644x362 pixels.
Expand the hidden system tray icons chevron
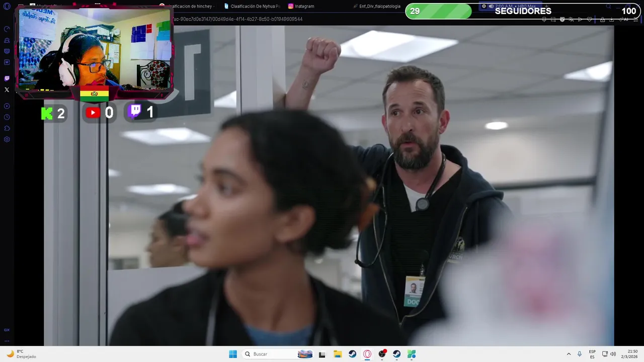(569, 354)
